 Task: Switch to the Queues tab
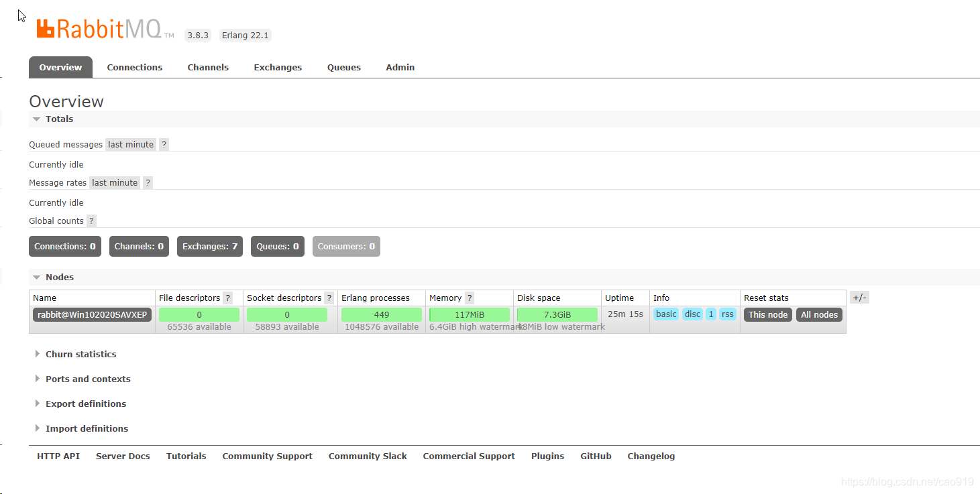coord(344,67)
